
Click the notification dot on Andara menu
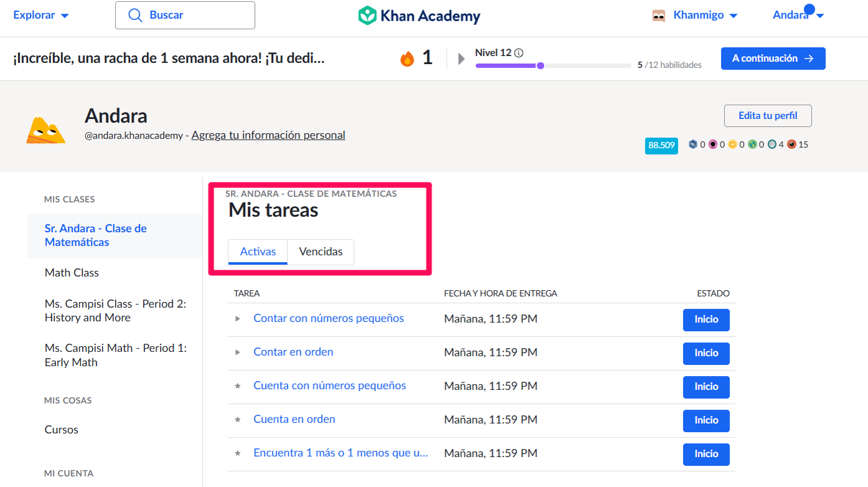(810, 9)
